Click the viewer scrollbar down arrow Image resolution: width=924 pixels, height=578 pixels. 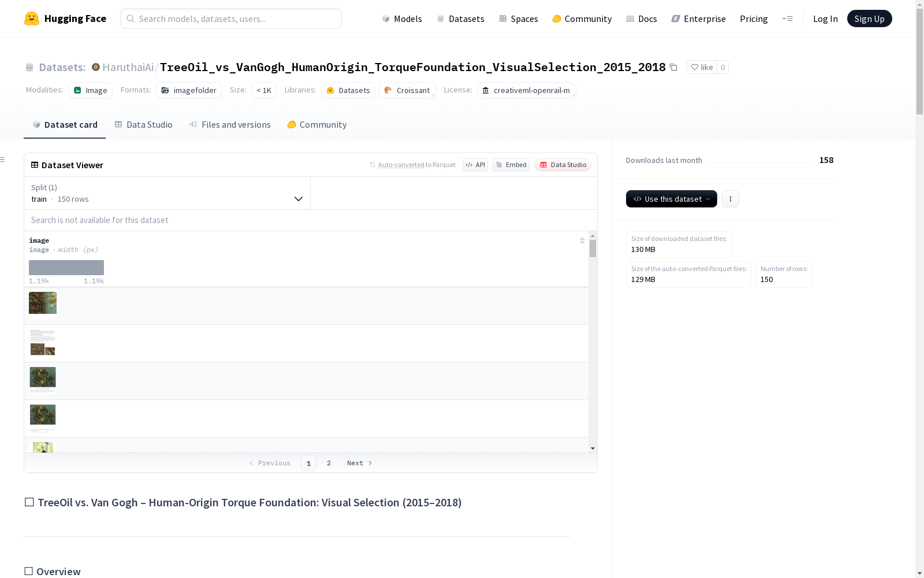click(593, 449)
